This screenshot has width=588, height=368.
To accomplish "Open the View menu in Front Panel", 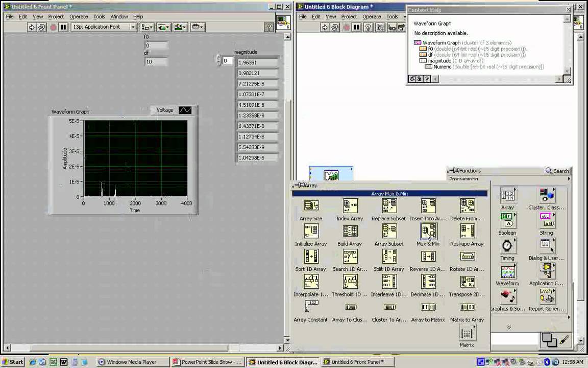I will tap(37, 16).
